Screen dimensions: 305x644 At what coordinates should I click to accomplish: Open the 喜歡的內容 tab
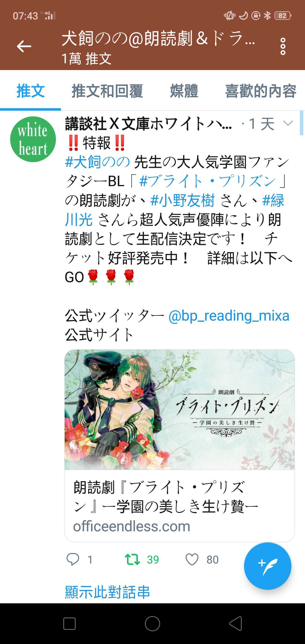pos(261,91)
